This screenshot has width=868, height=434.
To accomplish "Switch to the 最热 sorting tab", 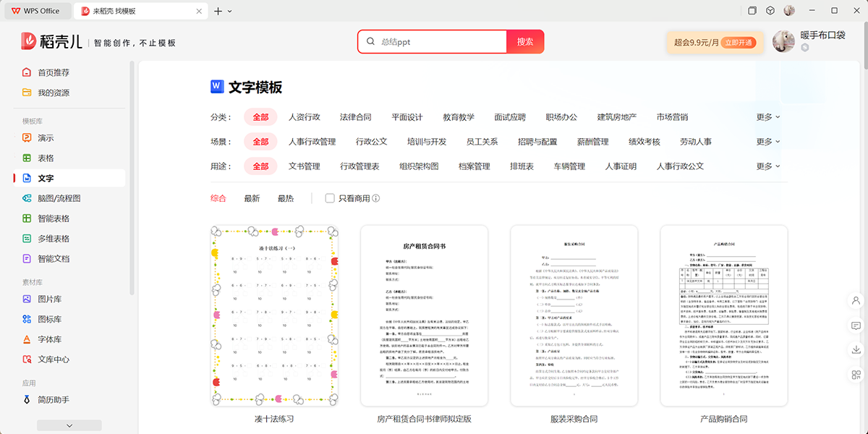I will tap(286, 197).
